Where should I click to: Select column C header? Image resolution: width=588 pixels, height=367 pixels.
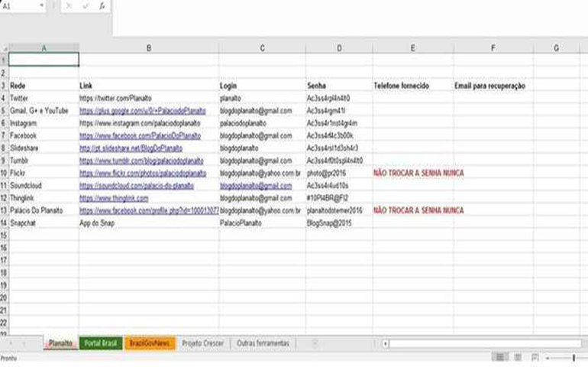(262, 48)
